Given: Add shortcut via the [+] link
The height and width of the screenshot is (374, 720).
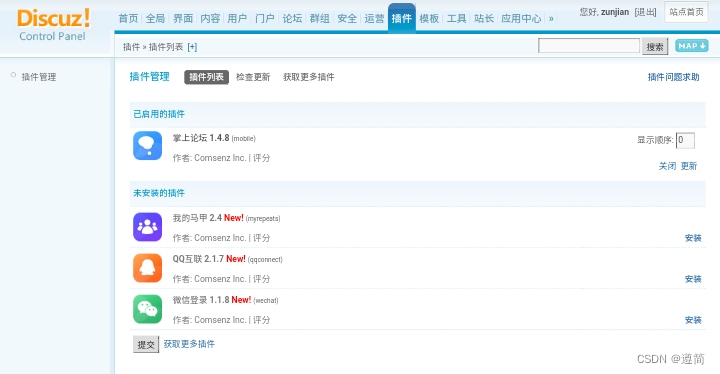Looking at the screenshot, I should (192, 47).
